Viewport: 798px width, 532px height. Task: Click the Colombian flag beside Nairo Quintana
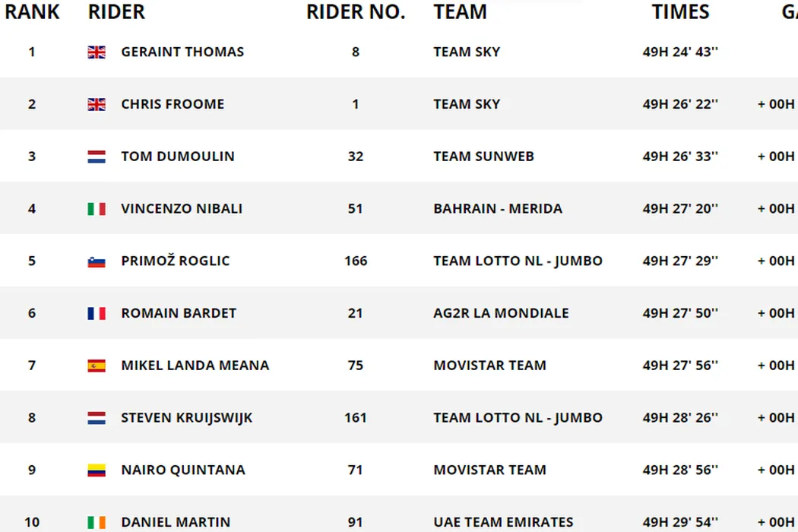tap(97, 470)
